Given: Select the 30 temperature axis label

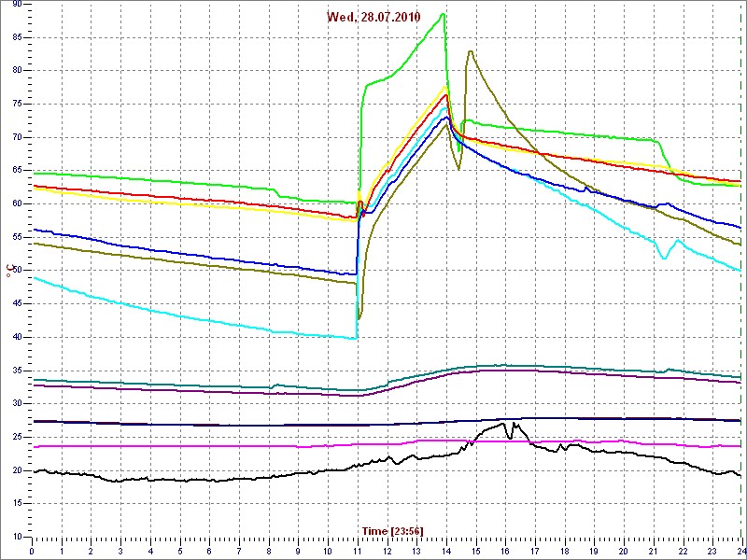Looking at the screenshot, I should point(17,404).
